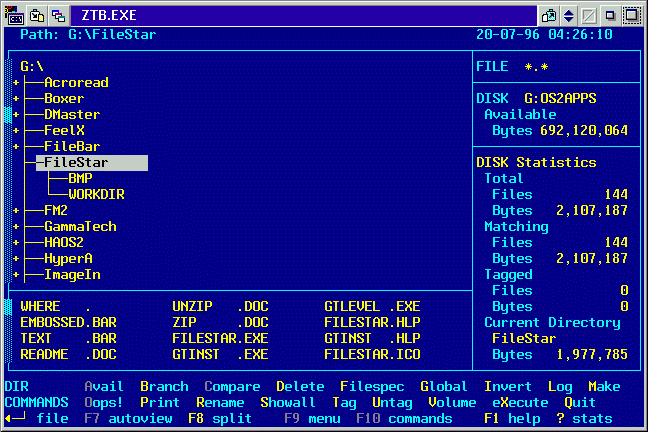Click the F1 help function key
This screenshot has width=648, height=432.
pyautogui.click(x=512, y=419)
